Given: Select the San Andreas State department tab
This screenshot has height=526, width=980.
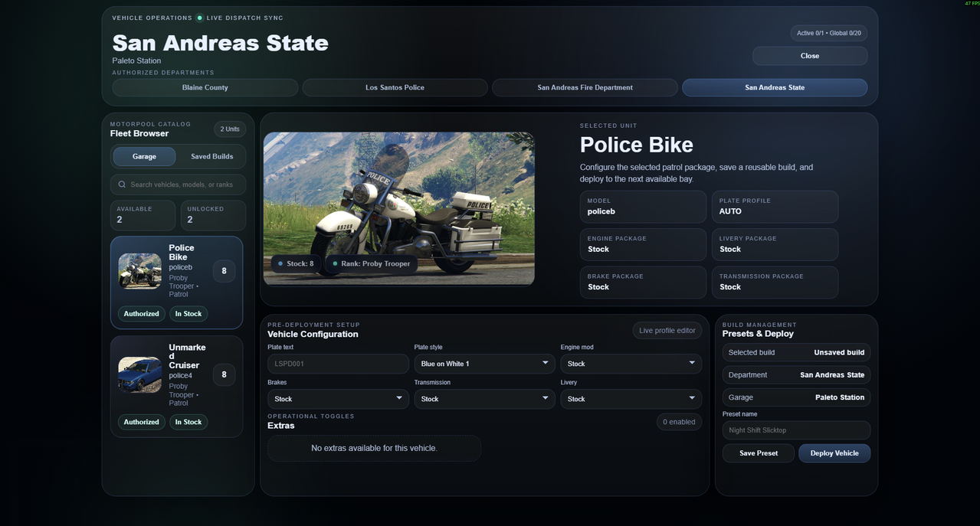Looking at the screenshot, I should tap(775, 87).
